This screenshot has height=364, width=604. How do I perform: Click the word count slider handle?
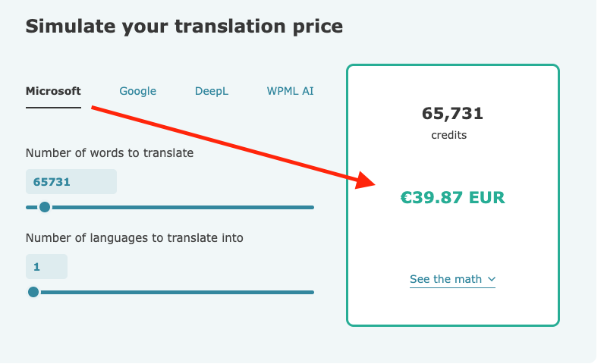[x=45, y=207]
